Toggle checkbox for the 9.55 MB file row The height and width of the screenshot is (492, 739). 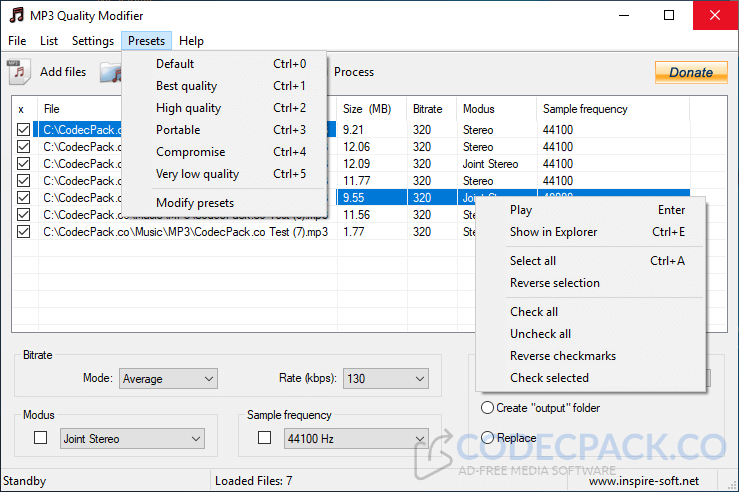coord(24,197)
